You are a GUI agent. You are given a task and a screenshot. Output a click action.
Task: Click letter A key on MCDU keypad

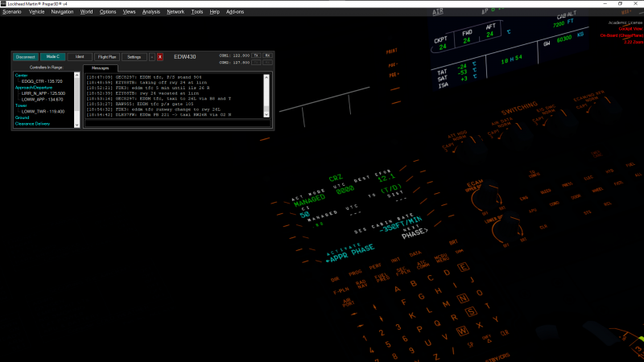pyautogui.click(x=397, y=289)
